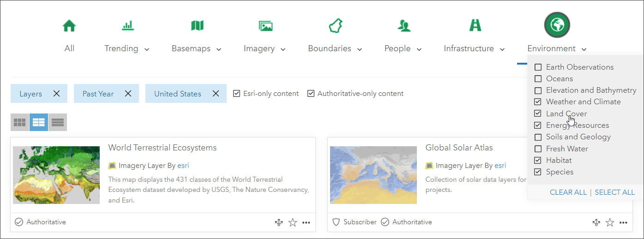Favorite World Terrestrial Ecosystems with star

[293, 222]
